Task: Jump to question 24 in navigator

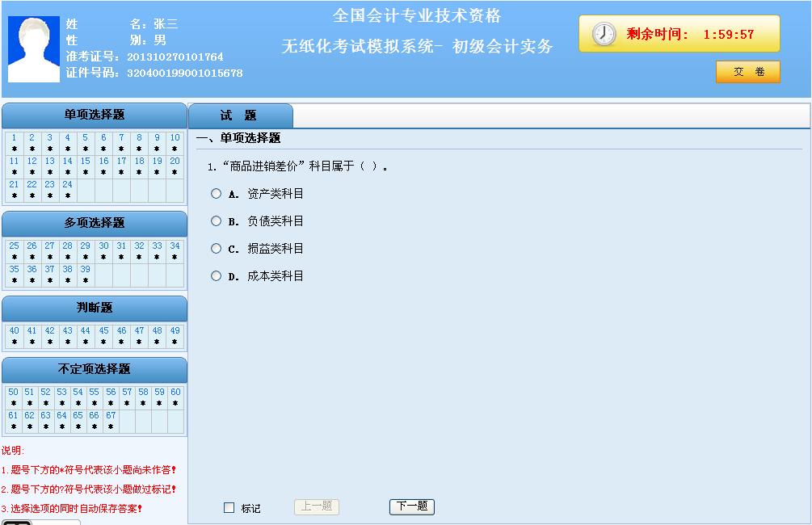Action: [68, 185]
